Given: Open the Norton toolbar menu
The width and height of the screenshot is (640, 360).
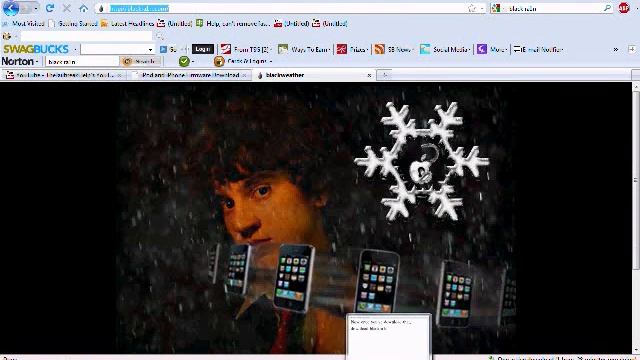Looking at the screenshot, I should pos(20,61).
